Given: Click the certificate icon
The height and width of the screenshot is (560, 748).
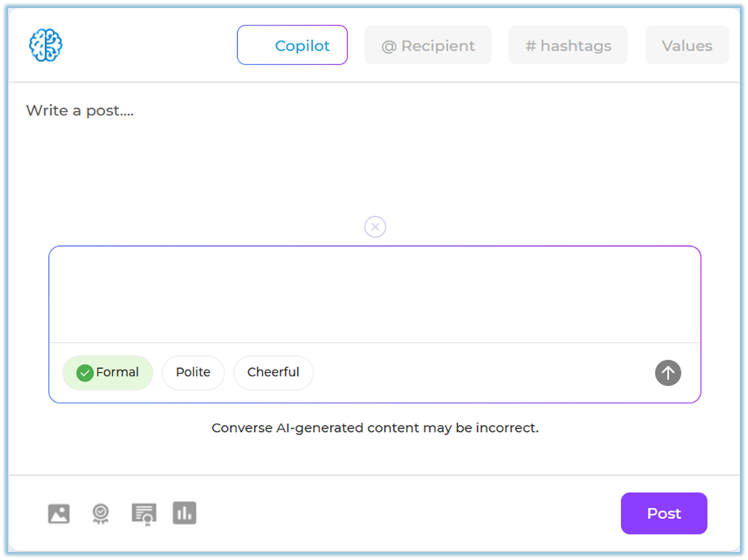Looking at the screenshot, I should click(x=143, y=514).
